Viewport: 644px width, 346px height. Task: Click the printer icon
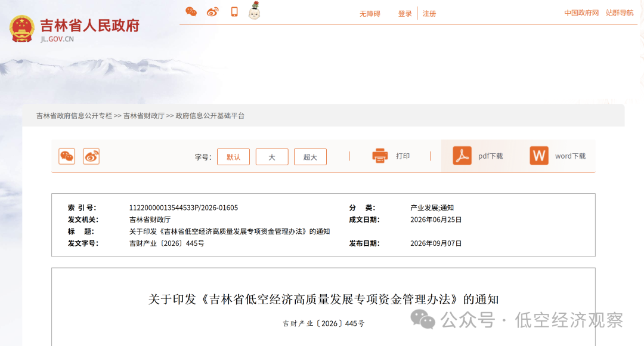[x=380, y=156]
